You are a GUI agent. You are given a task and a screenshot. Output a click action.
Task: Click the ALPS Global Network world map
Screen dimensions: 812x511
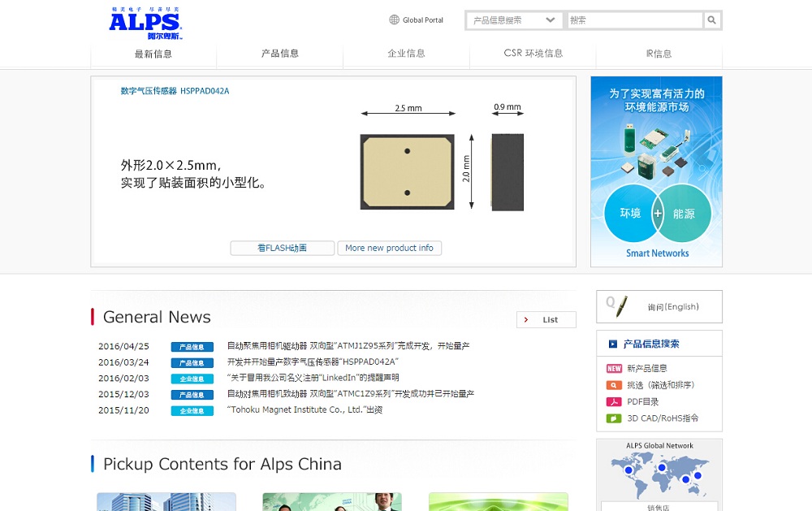click(659, 474)
